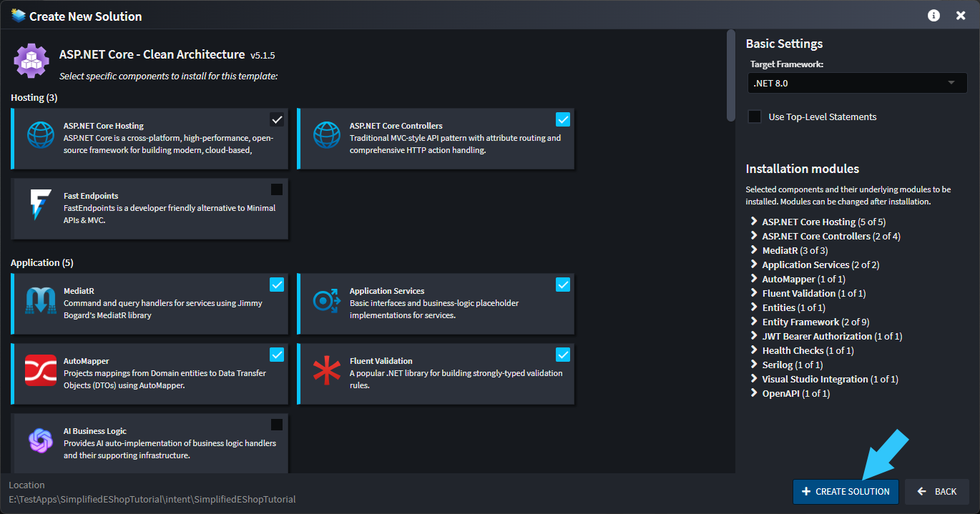Click the Application Services icon

pyautogui.click(x=327, y=300)
